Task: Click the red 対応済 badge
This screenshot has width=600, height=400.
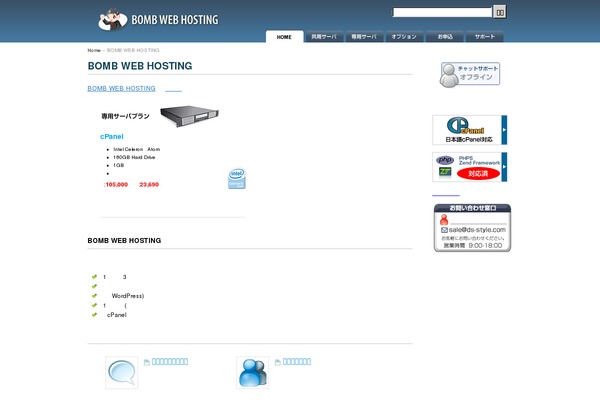Action: (478, 174)
